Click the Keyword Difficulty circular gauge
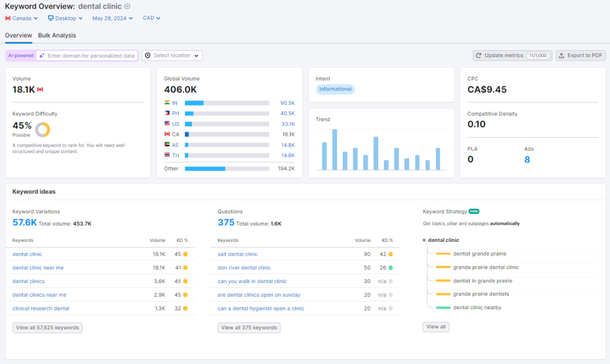The image size is (610, 364). (x=42, y=129)
